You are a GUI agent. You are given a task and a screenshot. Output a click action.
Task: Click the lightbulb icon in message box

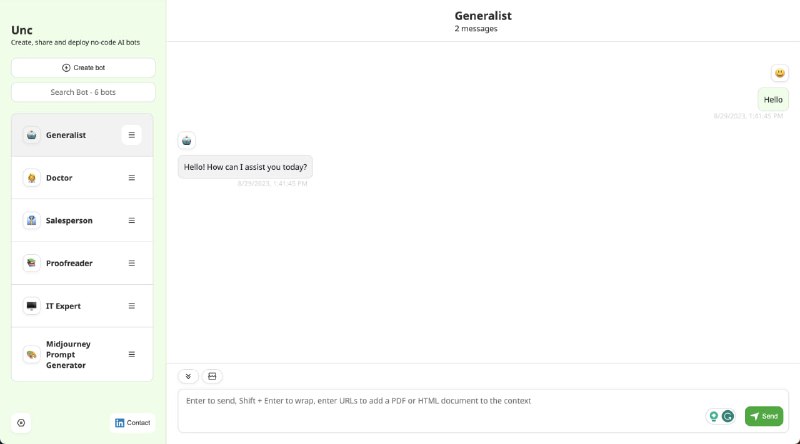pos(714,416)
